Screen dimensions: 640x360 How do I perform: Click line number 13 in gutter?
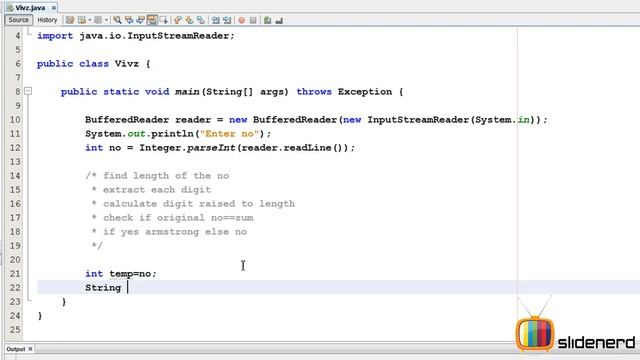(15, 162)
